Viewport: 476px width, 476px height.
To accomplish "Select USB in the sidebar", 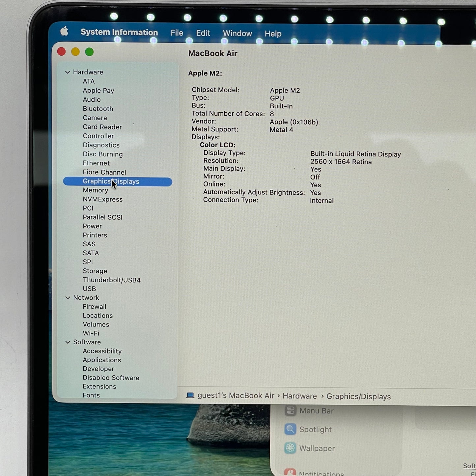I will pyautogui.click(x=89, y=289).
